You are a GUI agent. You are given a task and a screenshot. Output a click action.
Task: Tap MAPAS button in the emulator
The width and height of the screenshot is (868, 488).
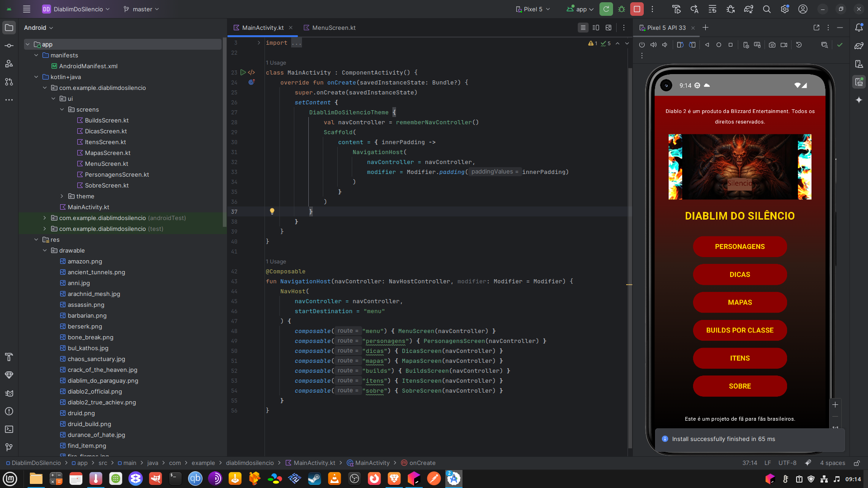(740, 302)
